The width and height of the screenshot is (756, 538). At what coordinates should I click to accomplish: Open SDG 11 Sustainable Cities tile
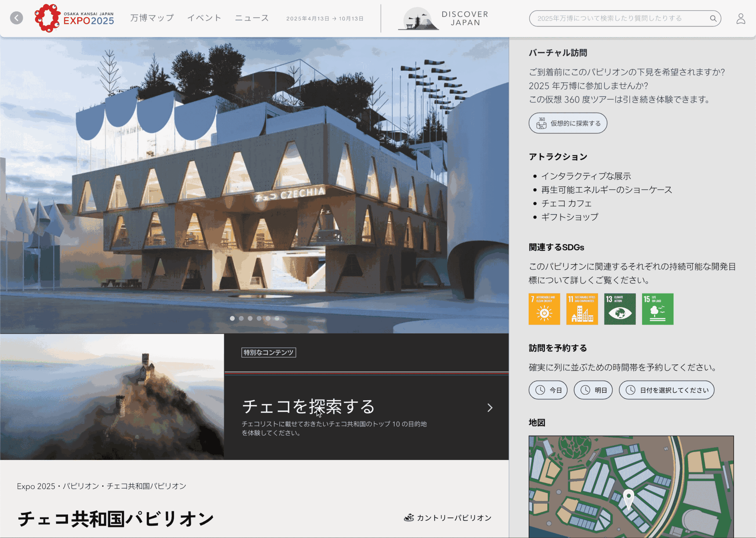click(x=582, y=309)
